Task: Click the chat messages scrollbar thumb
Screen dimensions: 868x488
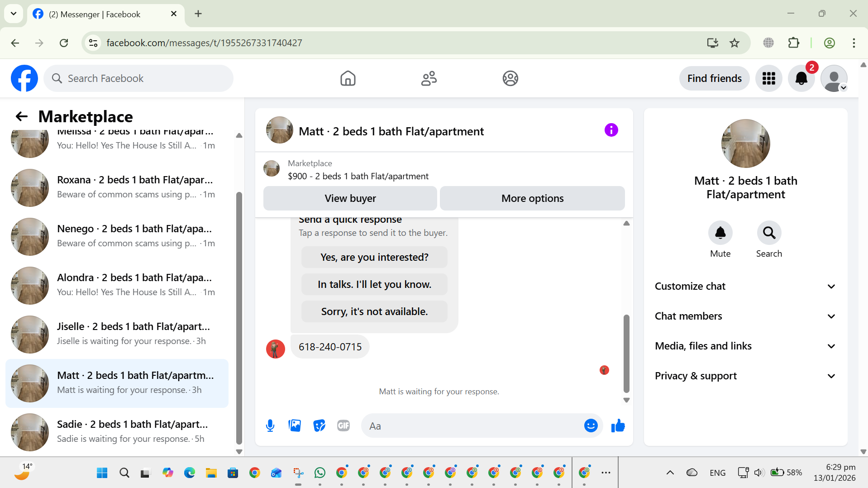Action: [626, 353]
